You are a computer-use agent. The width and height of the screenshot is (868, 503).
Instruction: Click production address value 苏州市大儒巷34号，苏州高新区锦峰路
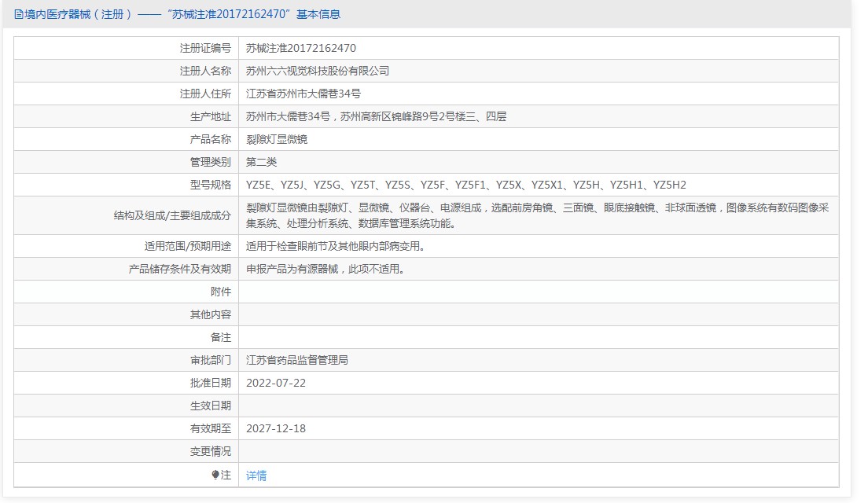pos(376,116)
